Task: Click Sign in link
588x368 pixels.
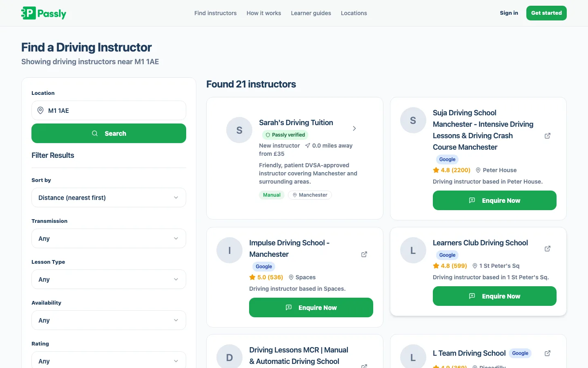Action: click(x=509, y=13)
